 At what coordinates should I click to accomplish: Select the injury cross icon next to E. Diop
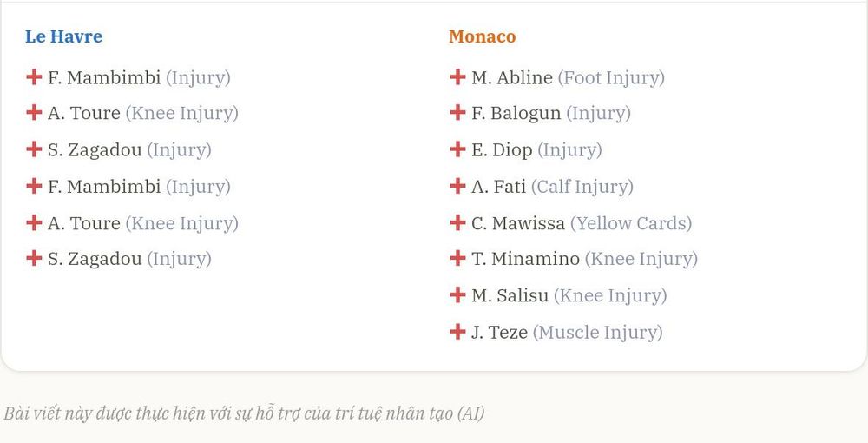[457, 149]
